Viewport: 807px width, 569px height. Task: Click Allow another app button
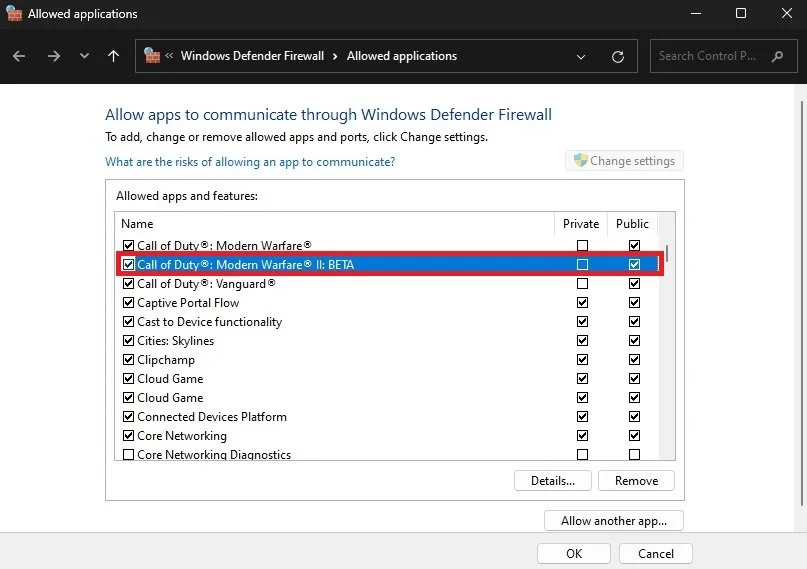pyautogui.click(x=614, y=521)
